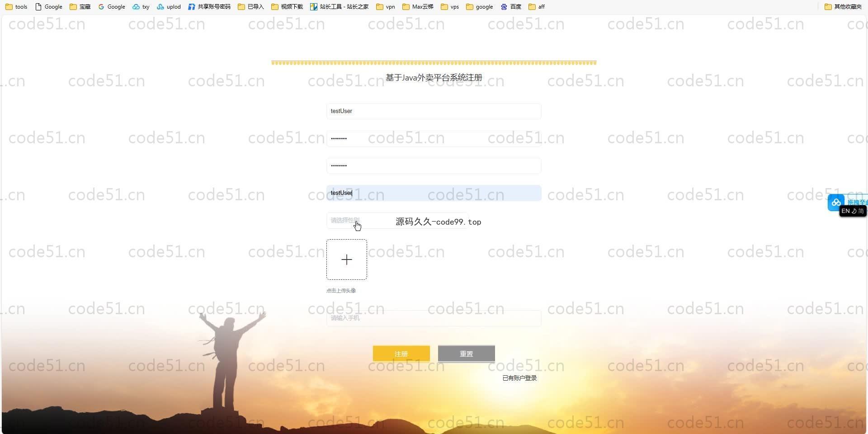Viewport: 868px width, 434px height.
Task: Open the lowercase google bookmark folder
Action: tap(480, 7)
